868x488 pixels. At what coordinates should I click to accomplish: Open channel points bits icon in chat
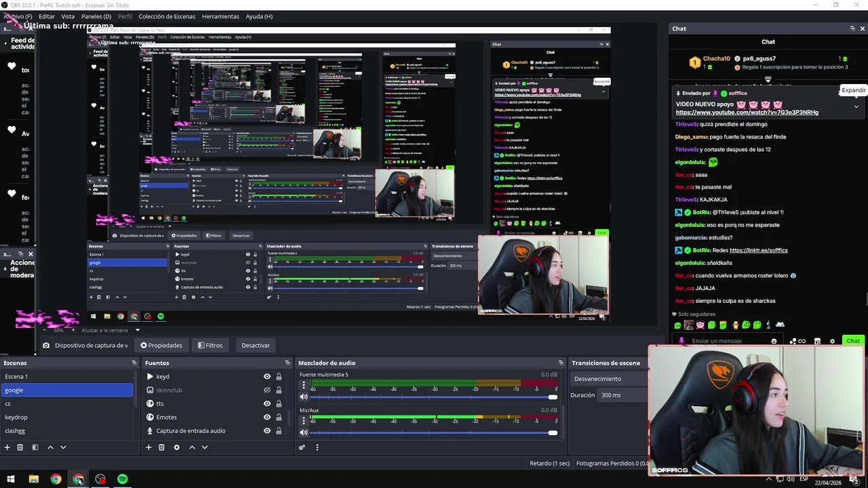[x=797, y=341]
